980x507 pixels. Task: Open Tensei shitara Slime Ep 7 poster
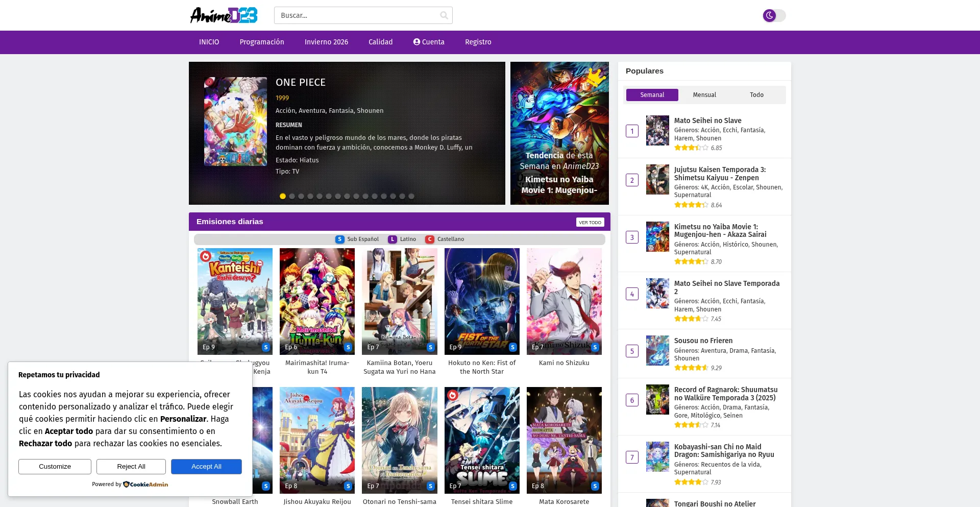[482, 440]
